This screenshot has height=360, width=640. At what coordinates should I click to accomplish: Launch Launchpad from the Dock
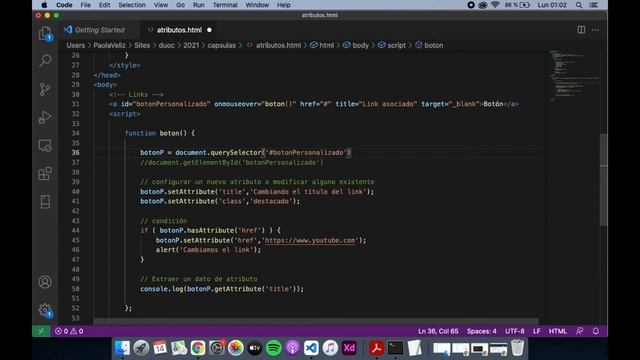pyautogui.click(x=141, y=348)
